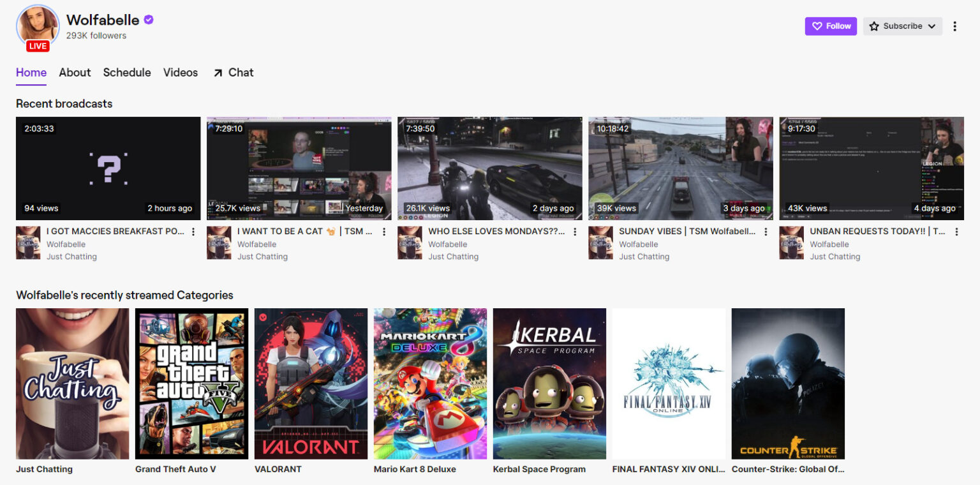
Task: Click the external-link arrow next to Chat
Action: pos(217,72)
